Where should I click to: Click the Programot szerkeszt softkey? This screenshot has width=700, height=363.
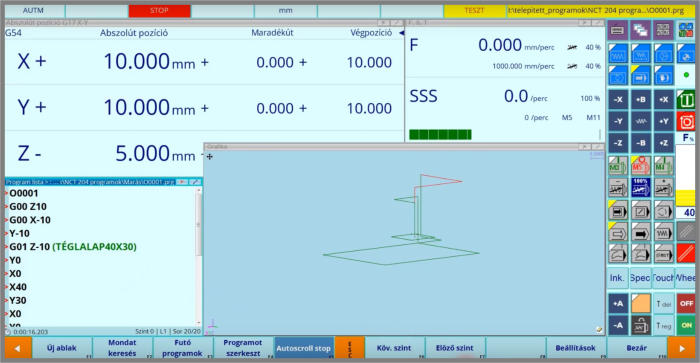tap(242, 348)
